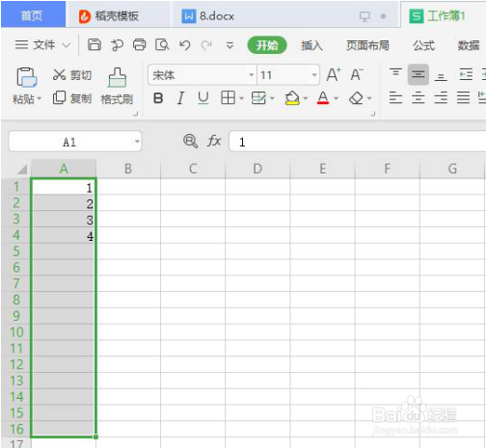Center text horizontally
Image resolution: width=486 pixels, height=448 pixels.
(x=418, y=97)
